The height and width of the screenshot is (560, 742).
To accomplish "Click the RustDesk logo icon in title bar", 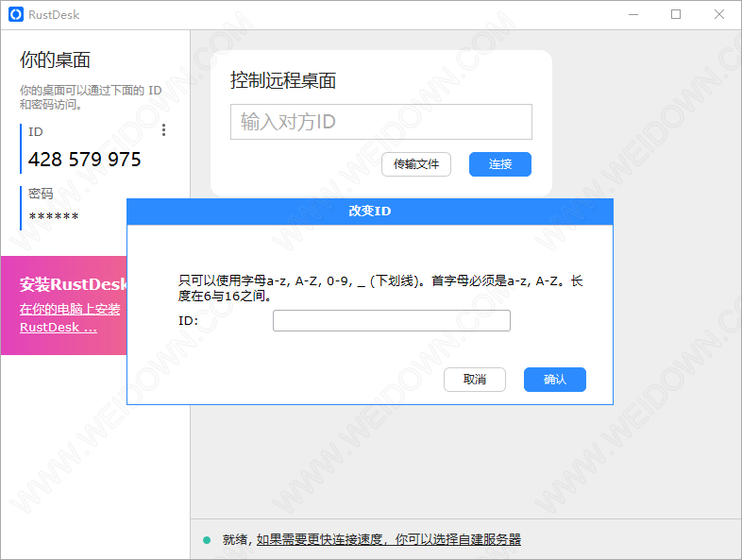I will (16, 15).
